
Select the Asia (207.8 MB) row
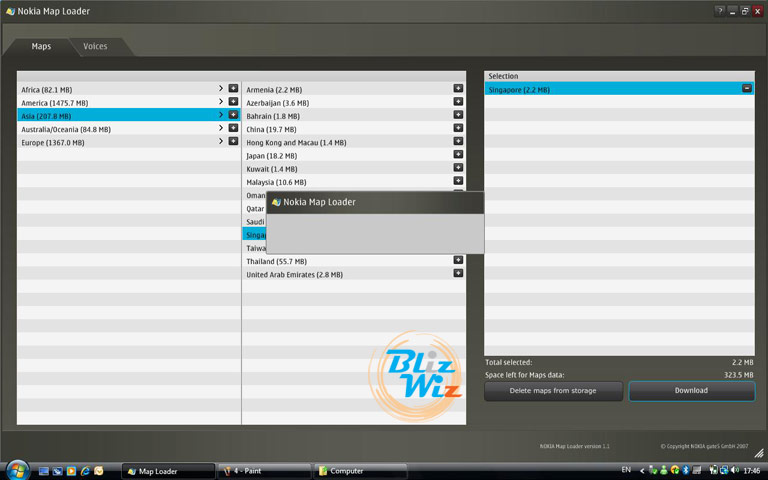(x=128, y=116)
